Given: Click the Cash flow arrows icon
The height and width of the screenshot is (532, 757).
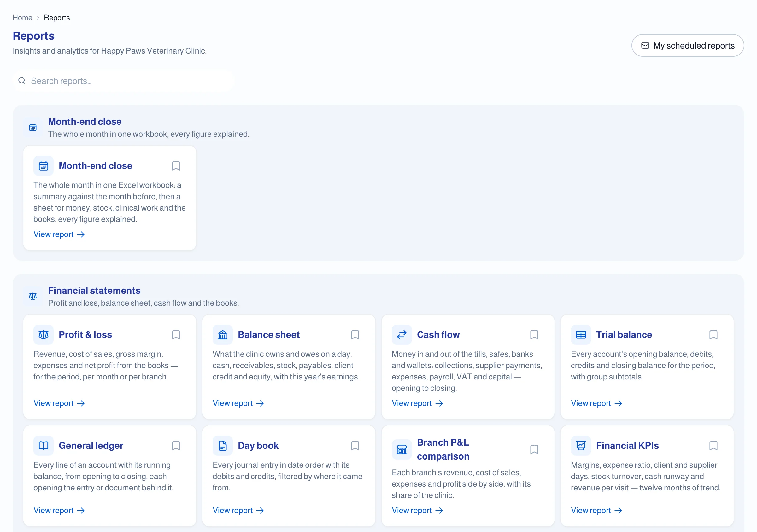Looking at the screenshot, I should [x=402, y=335].
